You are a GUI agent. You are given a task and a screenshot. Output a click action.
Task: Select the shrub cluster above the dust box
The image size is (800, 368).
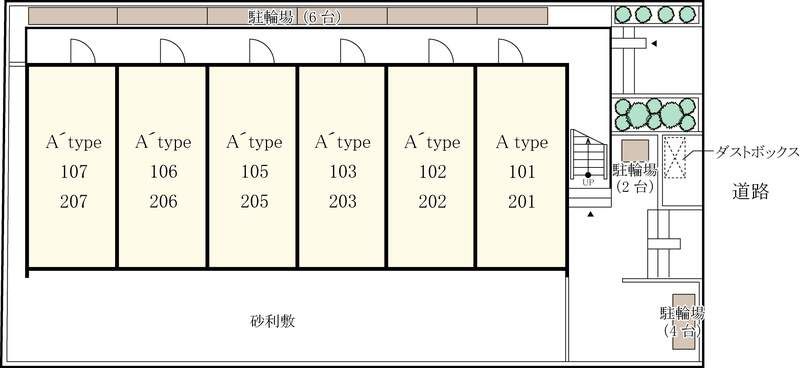pos(655,114)
